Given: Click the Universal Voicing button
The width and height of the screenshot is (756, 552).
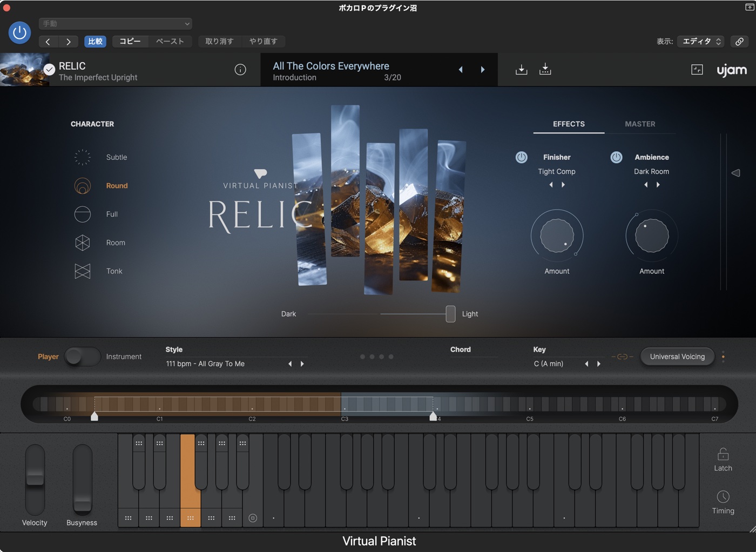Looking at the screenshot, I should [677, 356].
